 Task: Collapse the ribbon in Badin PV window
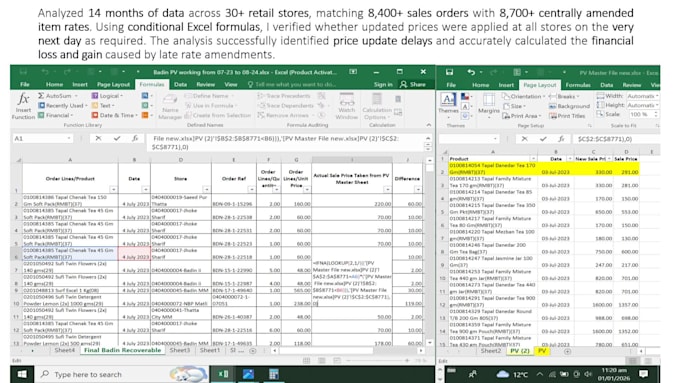click(x=428, y=125)
